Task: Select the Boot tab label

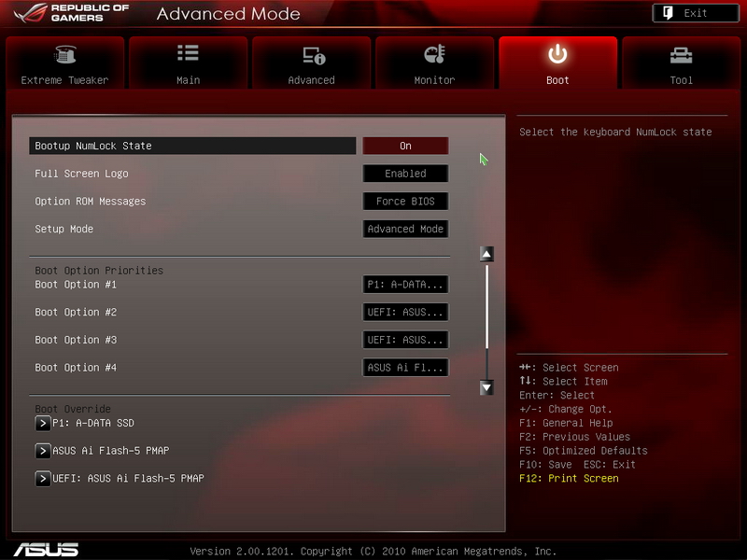Action: pyautogui.click(x=557, y=80)
